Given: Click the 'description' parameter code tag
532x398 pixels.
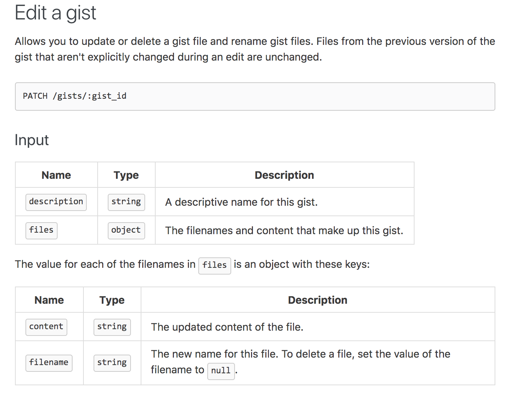Looking at the screenshot, I should 56,202.
